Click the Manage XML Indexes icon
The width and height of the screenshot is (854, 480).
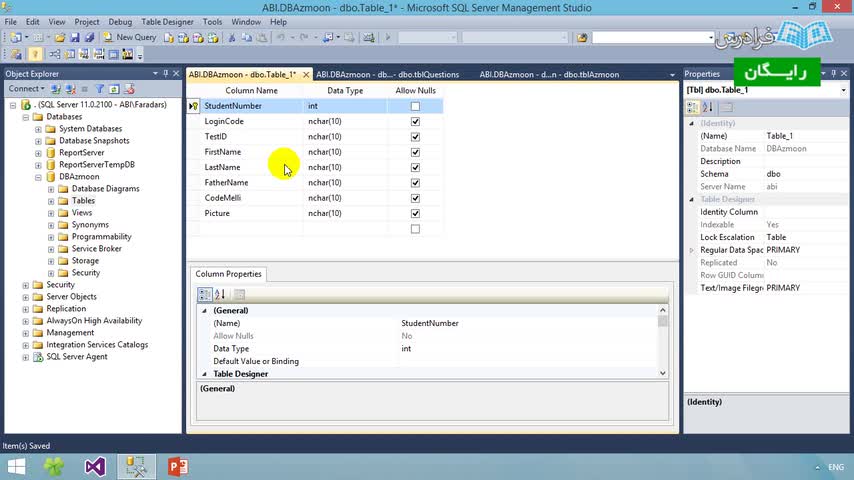coord(99,54)
